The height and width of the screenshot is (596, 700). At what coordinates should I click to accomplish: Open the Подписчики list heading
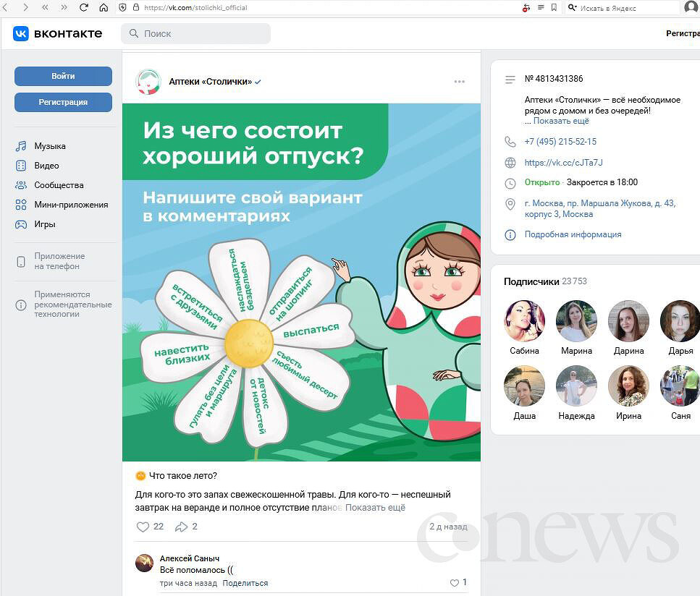pos(531,281)
